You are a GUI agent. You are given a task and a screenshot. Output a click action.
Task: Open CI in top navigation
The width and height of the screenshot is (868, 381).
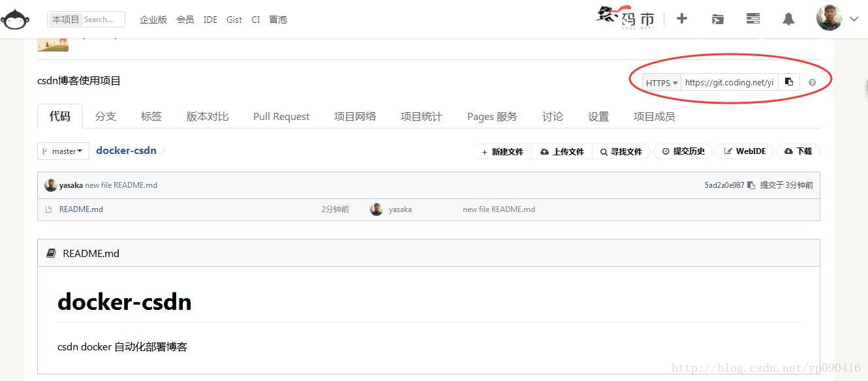pyautogui.click(x=255, y=20)
